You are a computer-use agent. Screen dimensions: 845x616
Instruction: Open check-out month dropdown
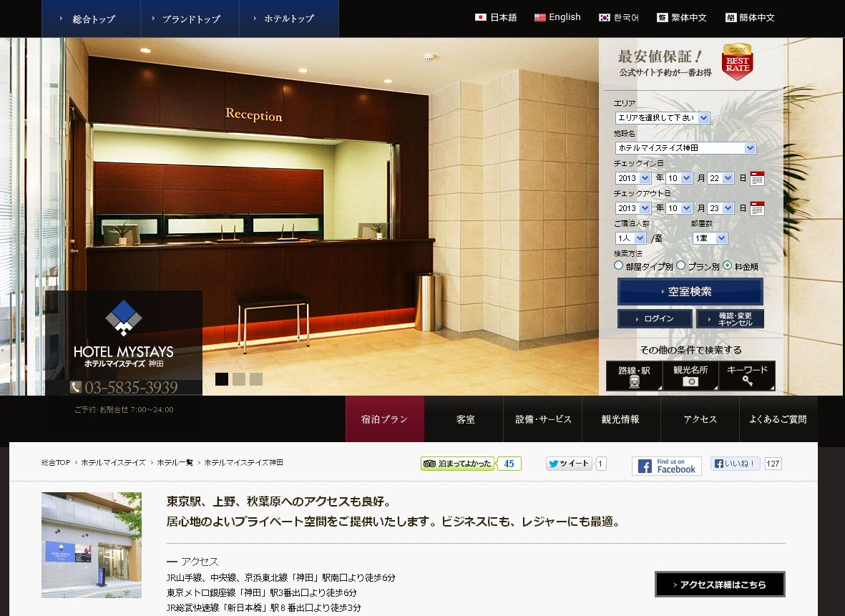click(679, 208)
